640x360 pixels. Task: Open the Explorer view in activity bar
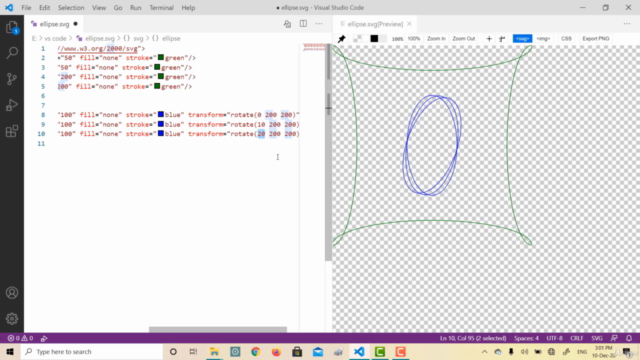tap(12, 27)
